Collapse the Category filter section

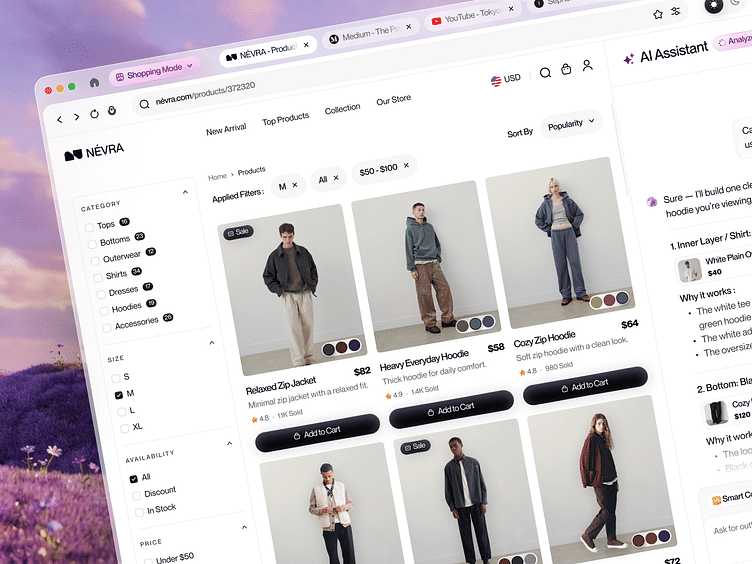tap(185, 192)
